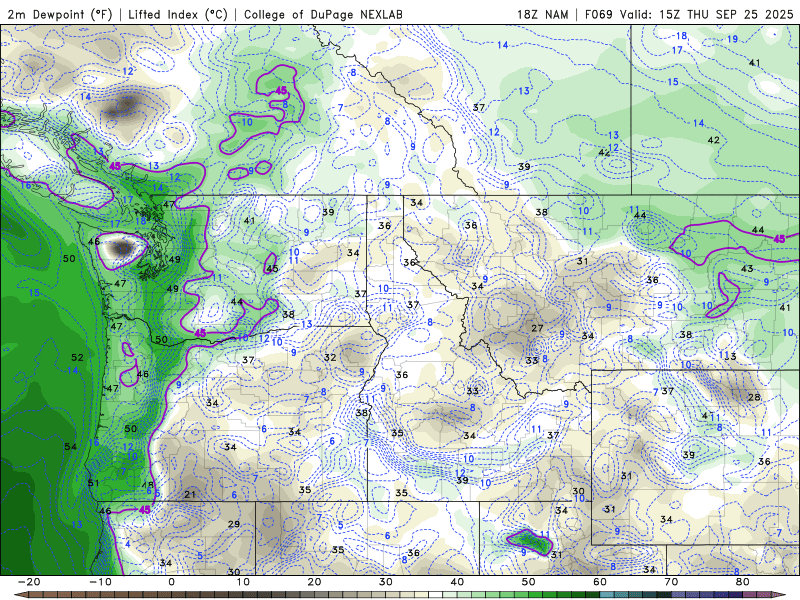The height and width of the screenshot is (600, 800).
Task: Click the offshore dewpoint value 54
Action: (70, 447)
